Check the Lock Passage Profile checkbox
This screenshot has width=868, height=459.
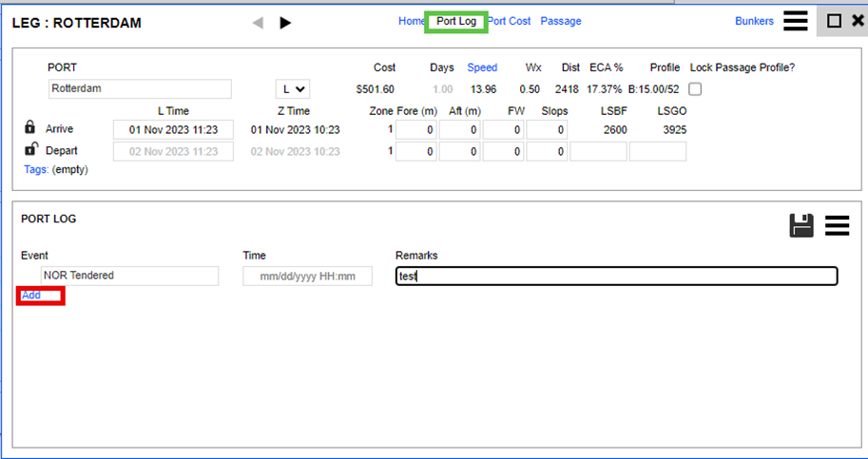696,88
